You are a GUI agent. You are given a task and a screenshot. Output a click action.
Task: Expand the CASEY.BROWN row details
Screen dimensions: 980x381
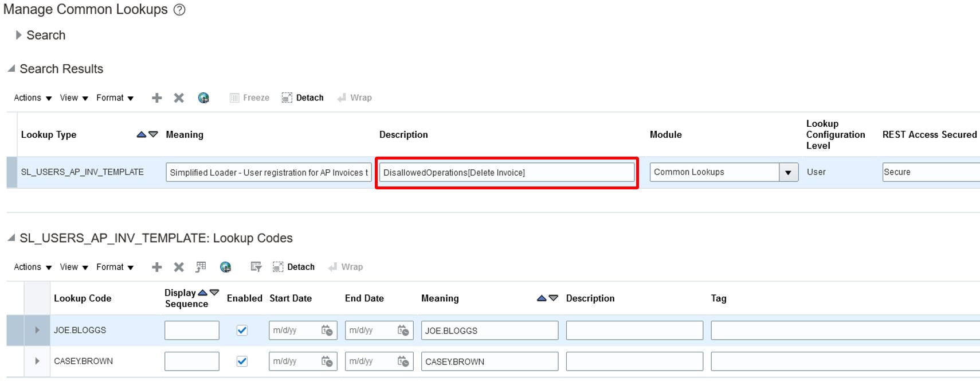[37, 361]
